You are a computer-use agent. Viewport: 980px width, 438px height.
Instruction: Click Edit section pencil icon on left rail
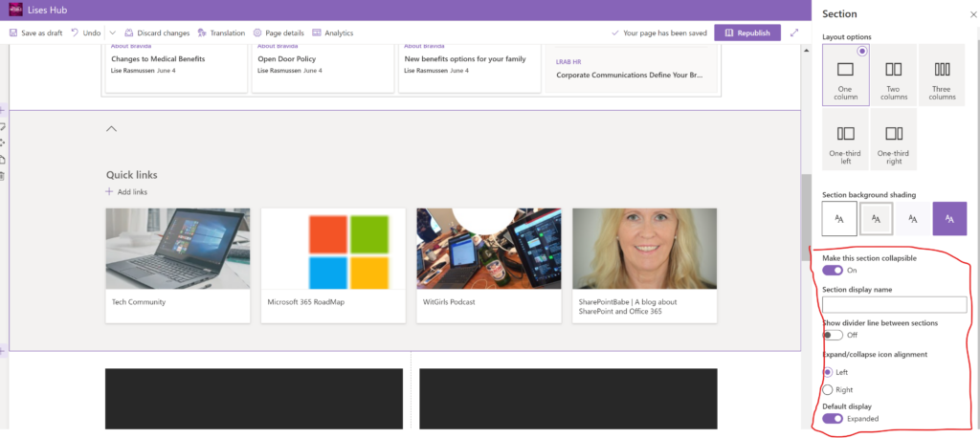point(3,127)
